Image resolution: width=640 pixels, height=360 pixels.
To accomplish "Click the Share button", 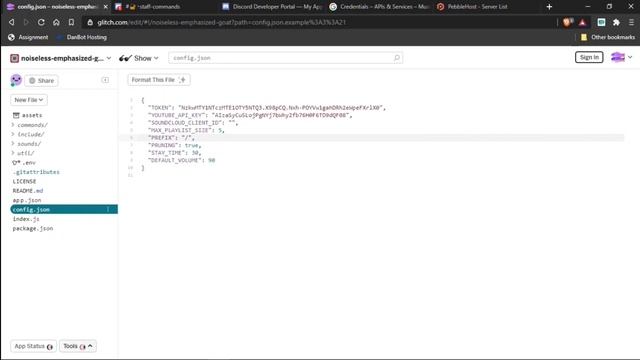I will pos(42,81).
